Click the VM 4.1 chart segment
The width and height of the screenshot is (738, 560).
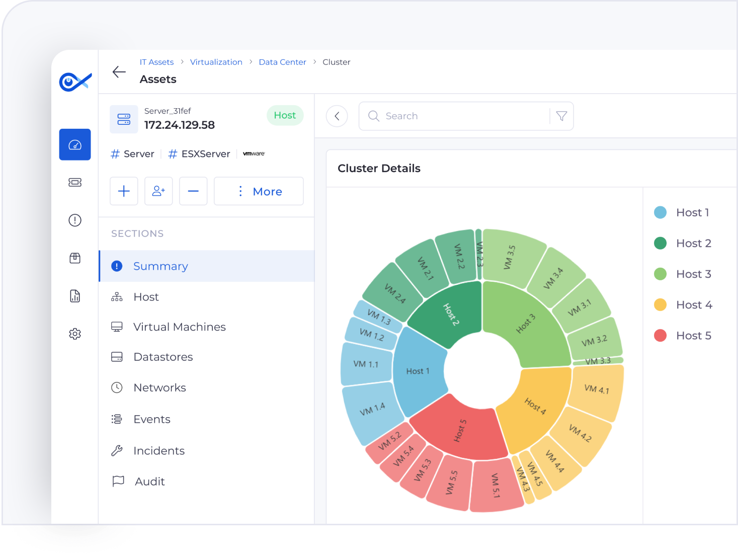(597, 389)
